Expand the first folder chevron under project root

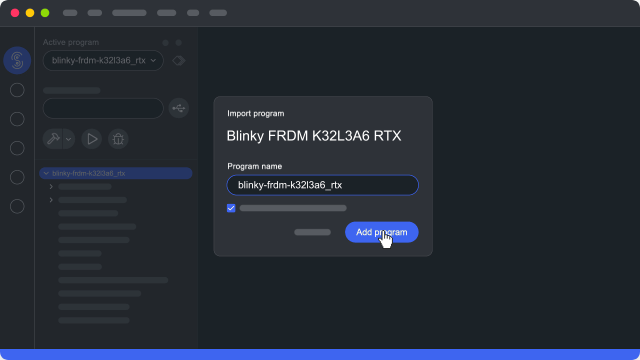pos(51,187)
